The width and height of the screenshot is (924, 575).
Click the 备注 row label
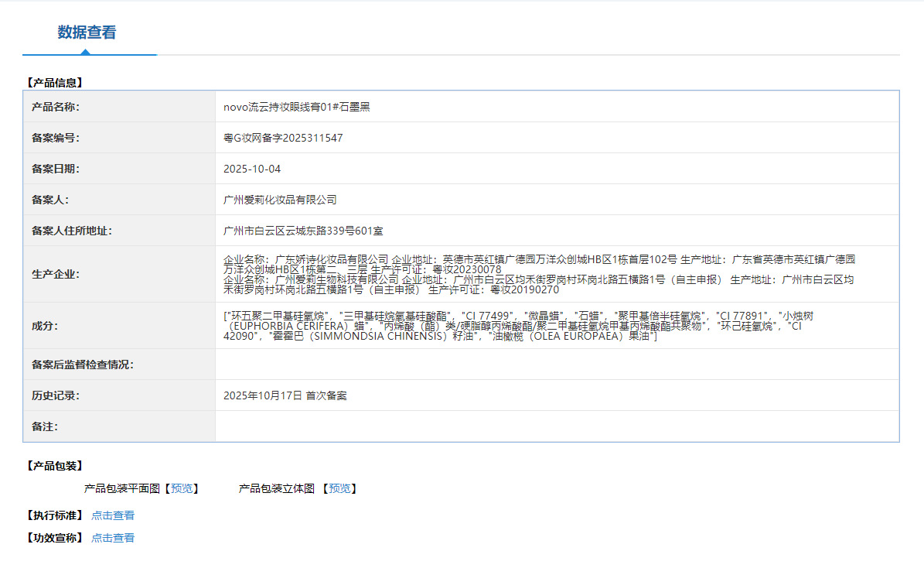(45, 427)
